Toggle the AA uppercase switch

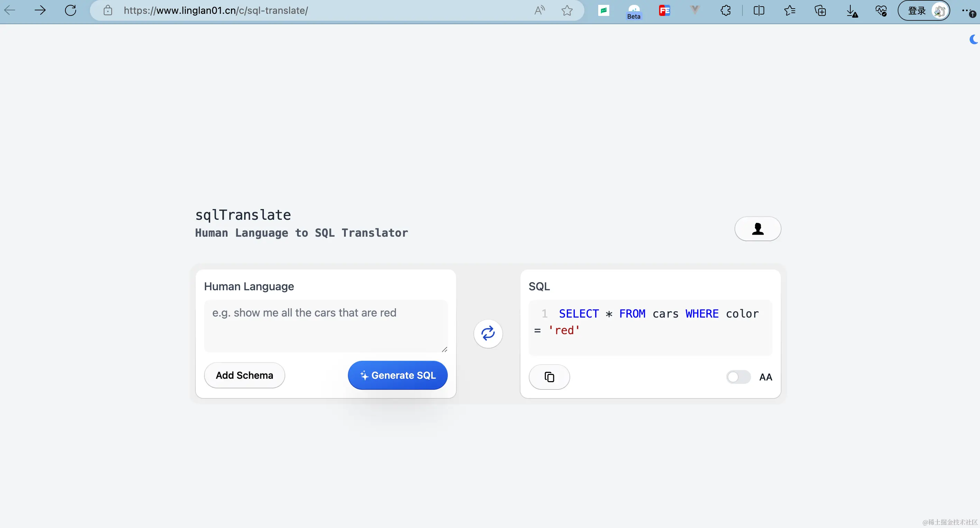[x=738, y=377]
